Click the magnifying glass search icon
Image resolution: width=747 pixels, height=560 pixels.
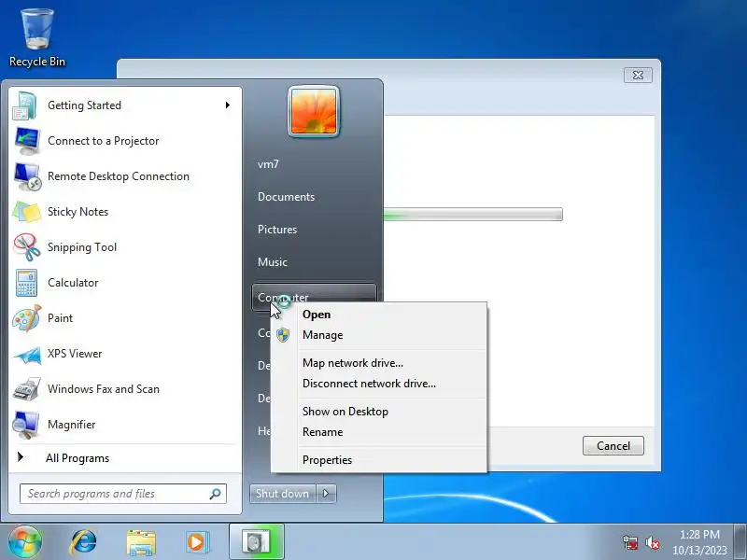(215, 494)
